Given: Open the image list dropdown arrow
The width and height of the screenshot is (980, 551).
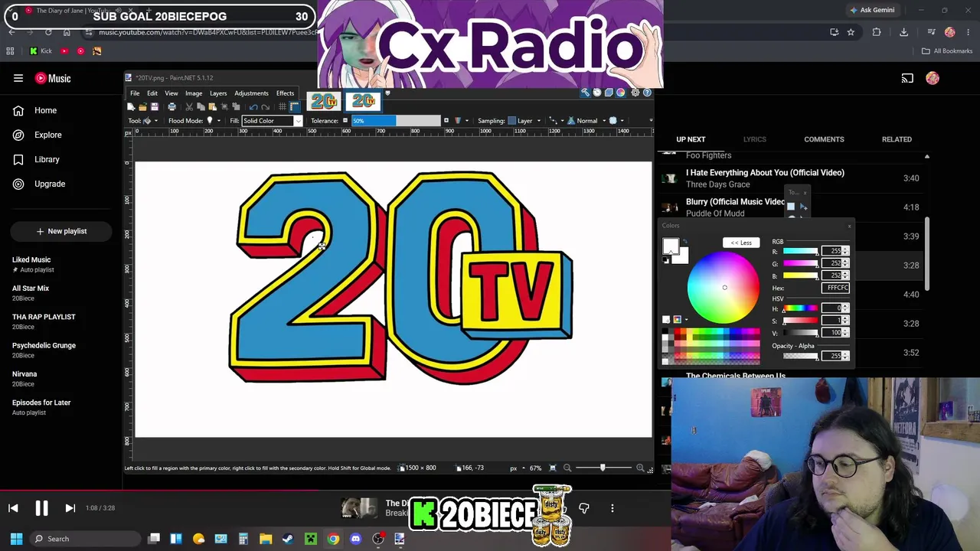Looking at the screenshot, I should click(x=387, y=94).
